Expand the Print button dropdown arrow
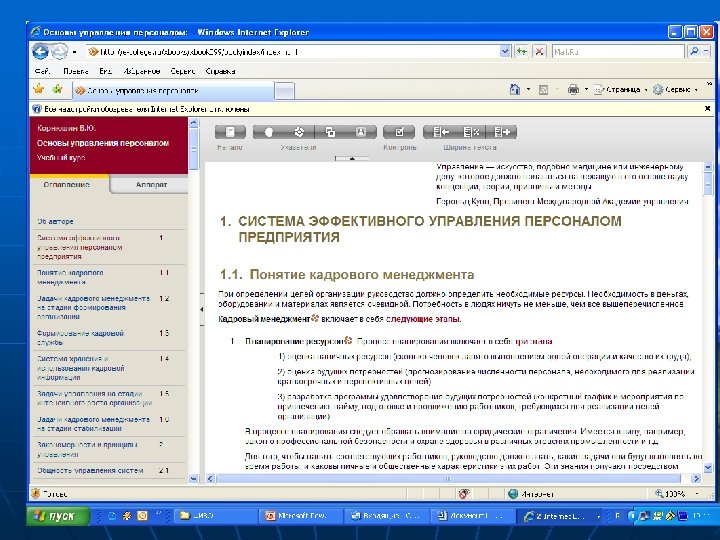Image resolution: width=720 pixels, height=540 pixels. point(586,90)
